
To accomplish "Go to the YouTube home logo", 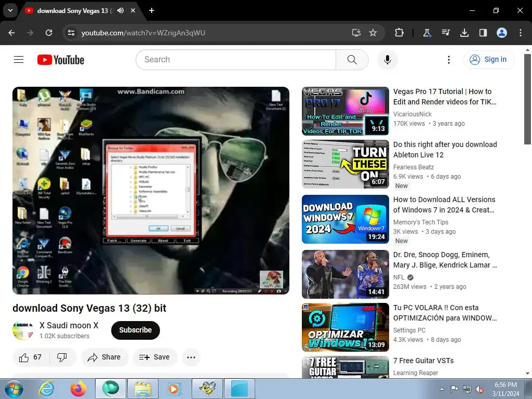I will (x=61, y=60).
